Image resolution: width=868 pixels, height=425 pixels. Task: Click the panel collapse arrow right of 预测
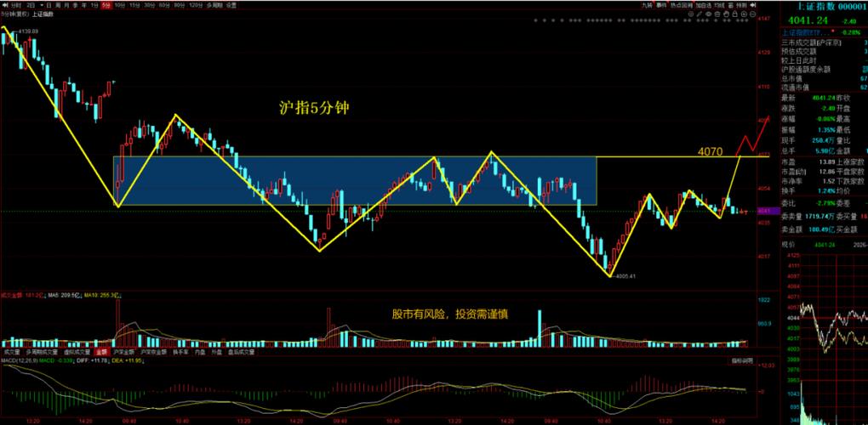[x=753, y=5]
